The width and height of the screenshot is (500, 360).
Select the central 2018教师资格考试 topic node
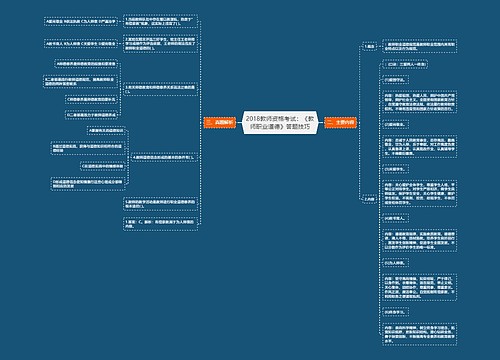click(280, 122)
